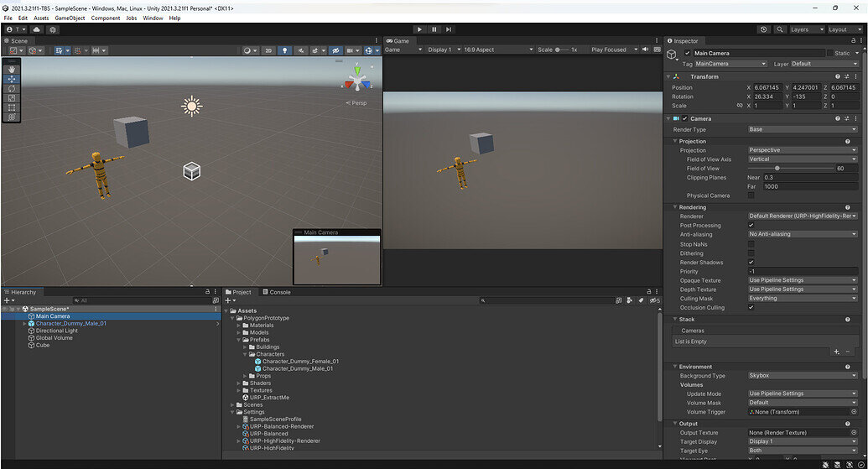
Task: Open the Window menu
Action: point(153,18)
